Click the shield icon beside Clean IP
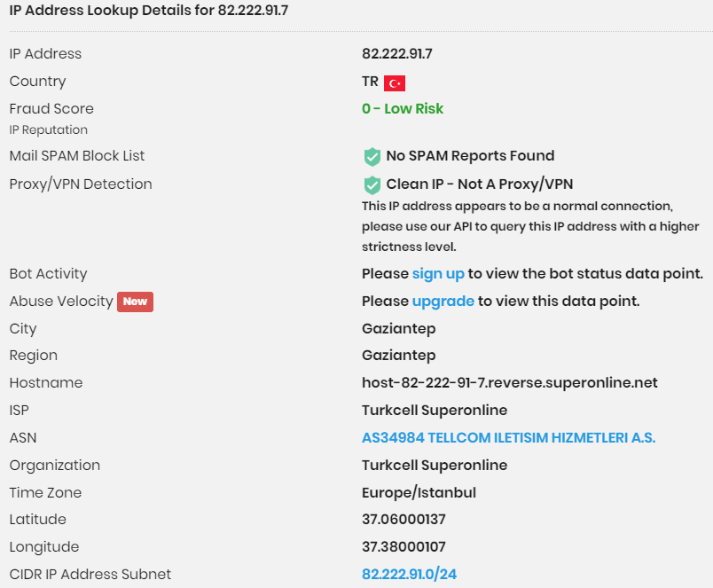 point(372,185)
